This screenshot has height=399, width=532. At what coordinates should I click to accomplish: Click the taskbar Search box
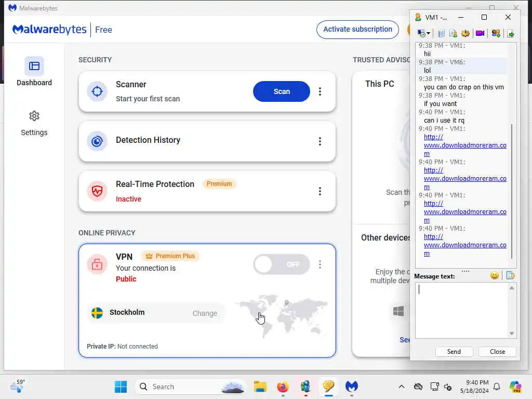pyautogui.click(x=190, y=387)
